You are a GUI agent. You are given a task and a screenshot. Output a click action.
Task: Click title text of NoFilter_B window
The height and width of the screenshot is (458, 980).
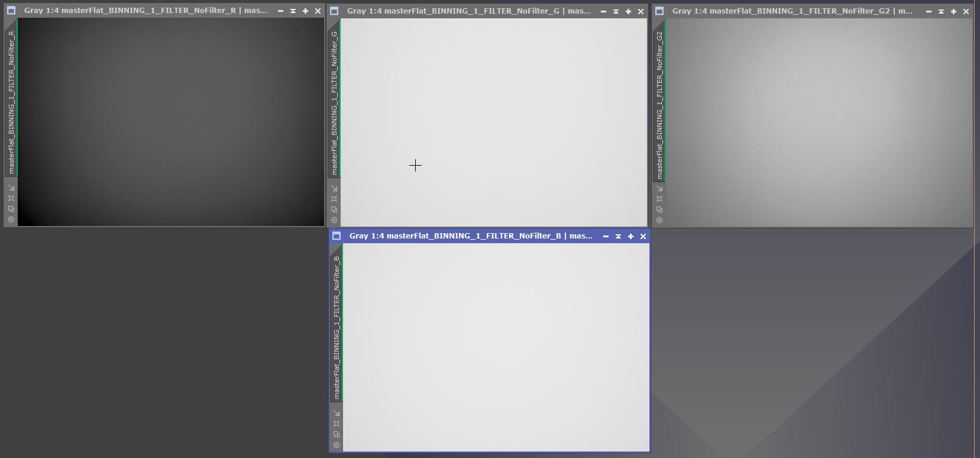(x=471, y=236)
